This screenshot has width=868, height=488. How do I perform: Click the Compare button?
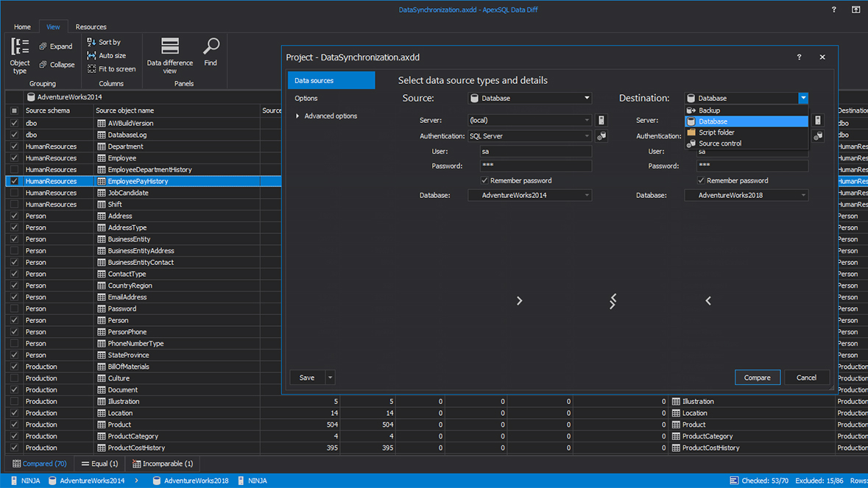[x=758, y=378]
